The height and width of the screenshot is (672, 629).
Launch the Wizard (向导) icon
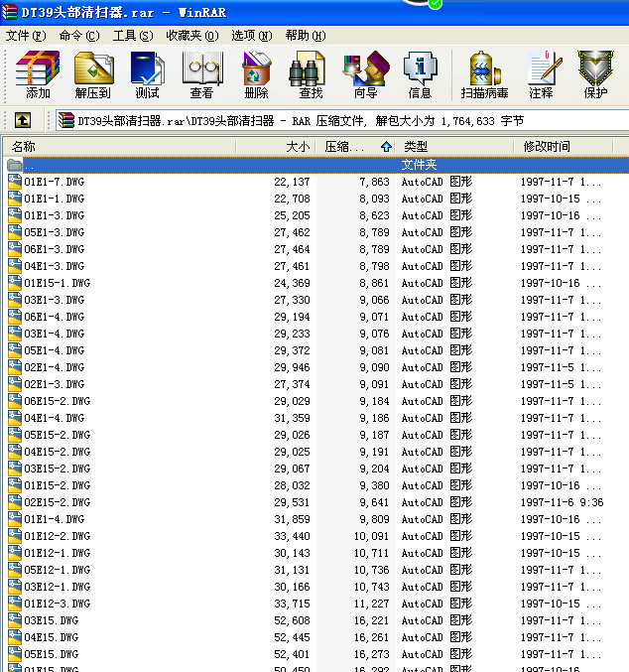pyautogui.click(x=365, y=74)
